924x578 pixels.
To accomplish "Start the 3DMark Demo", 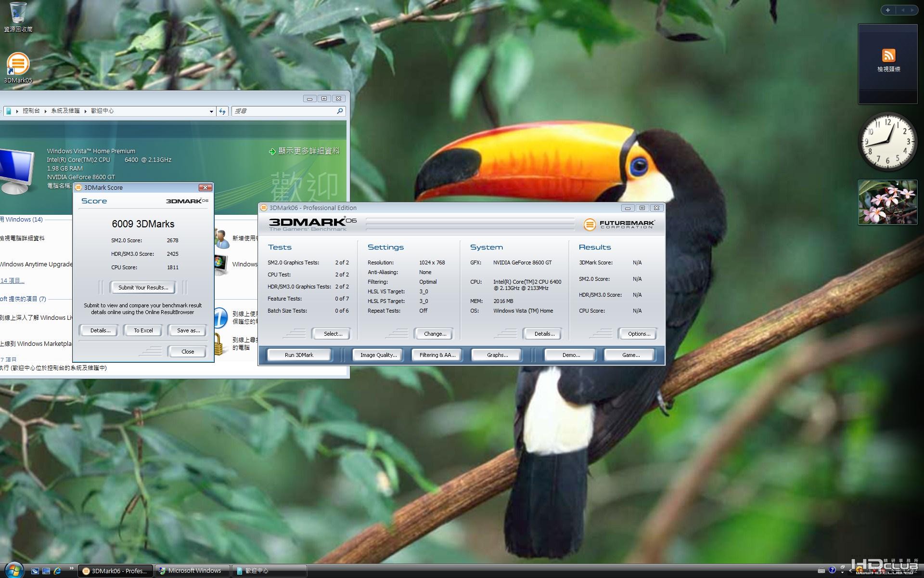I will (571, 355).
